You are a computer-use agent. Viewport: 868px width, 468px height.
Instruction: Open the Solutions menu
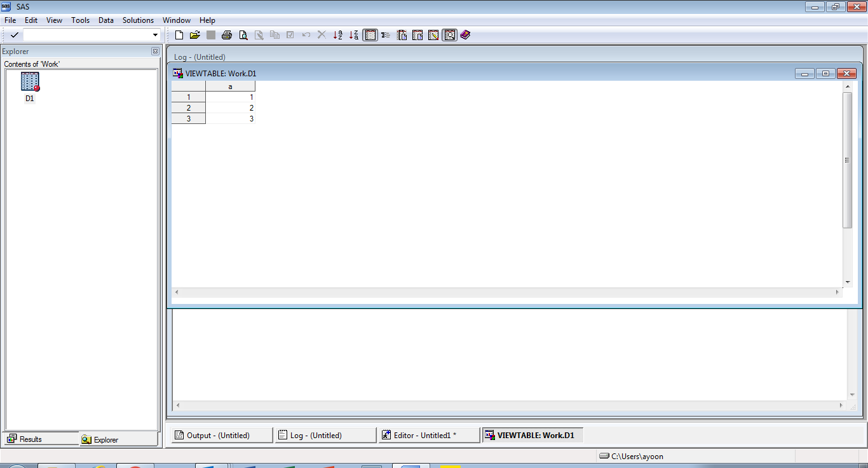138,20
